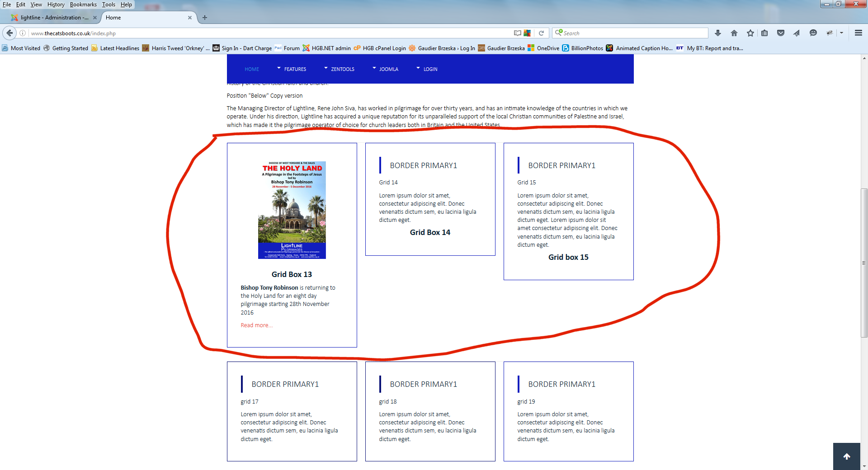Click the Grid Box 13 heading
The image size is (868, 470).
coord(292,274)
